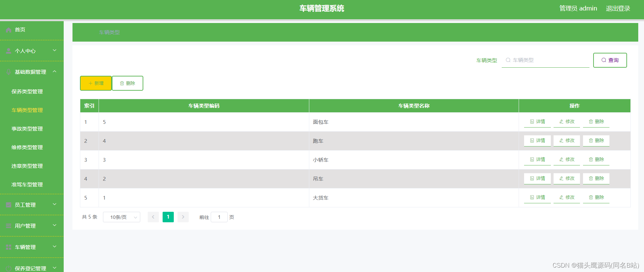Click the trash icon in 面包车 row
Screen dimensions: 644x272
click(591, 122)
